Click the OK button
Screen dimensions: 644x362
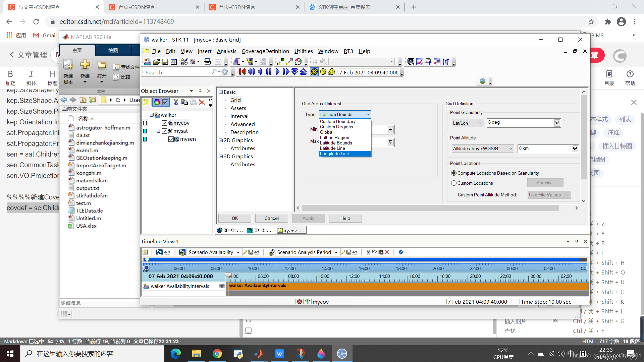(x=235, y=218)
